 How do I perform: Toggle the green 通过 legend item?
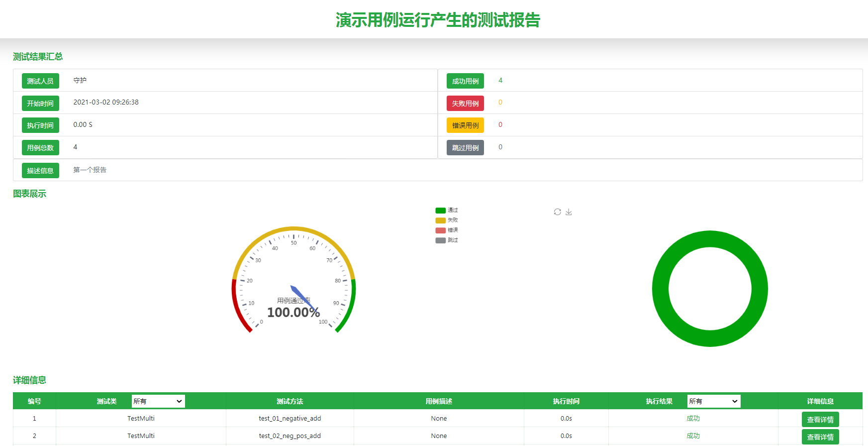coord(447,210)
